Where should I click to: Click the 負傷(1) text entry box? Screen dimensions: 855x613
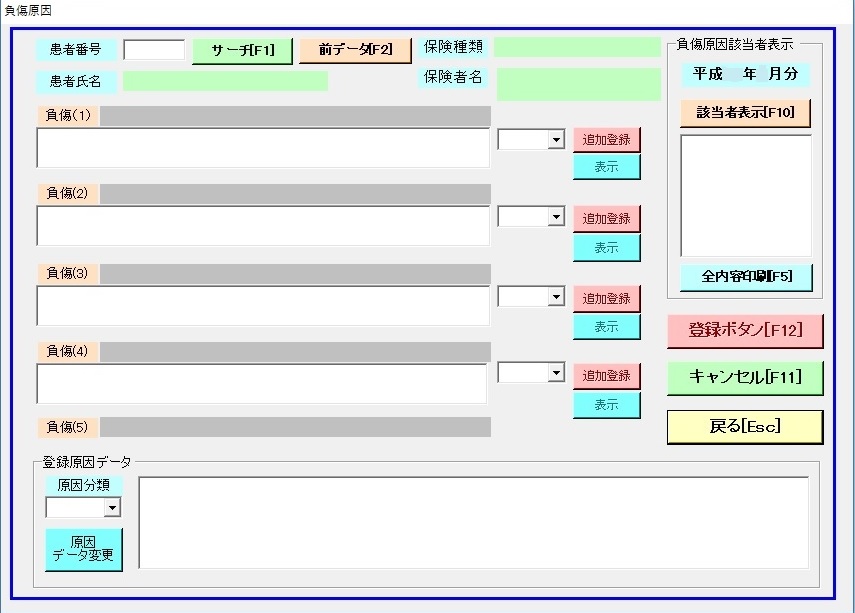[263, 148]
